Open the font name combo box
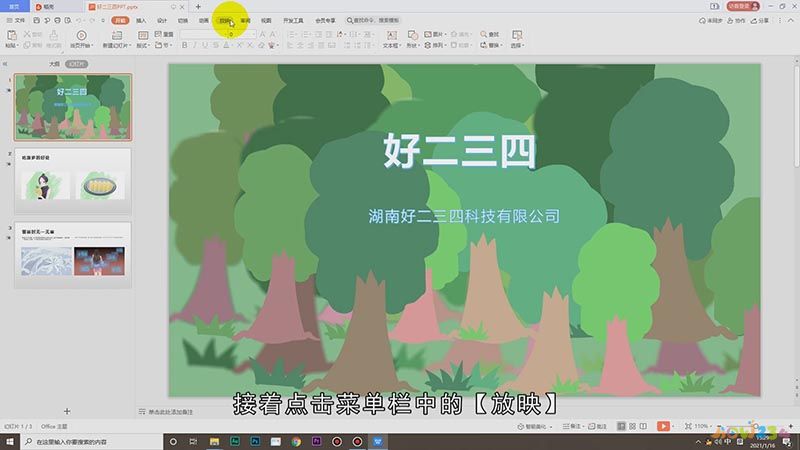The width and height of the screenshot is (800, 450). [205, 34]
